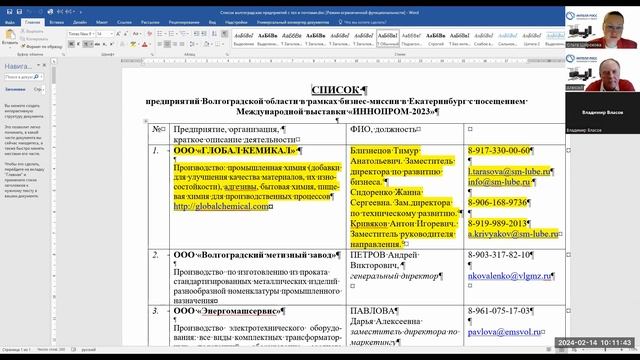Image resolution: width=640 pixels, height=360 pixels.
Task: Pick the text highlight color button
Action: (133, 44)
